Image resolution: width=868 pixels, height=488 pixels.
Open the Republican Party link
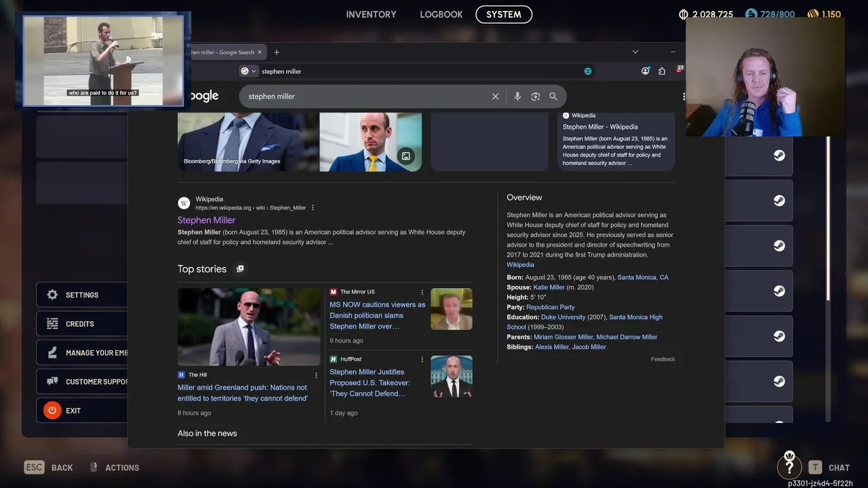[x=550, y=307]
